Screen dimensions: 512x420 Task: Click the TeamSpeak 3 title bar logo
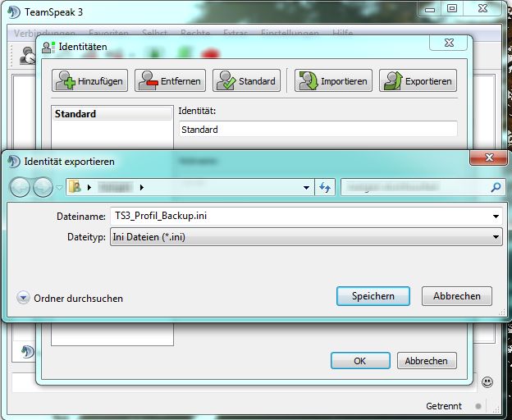point(14,12)
